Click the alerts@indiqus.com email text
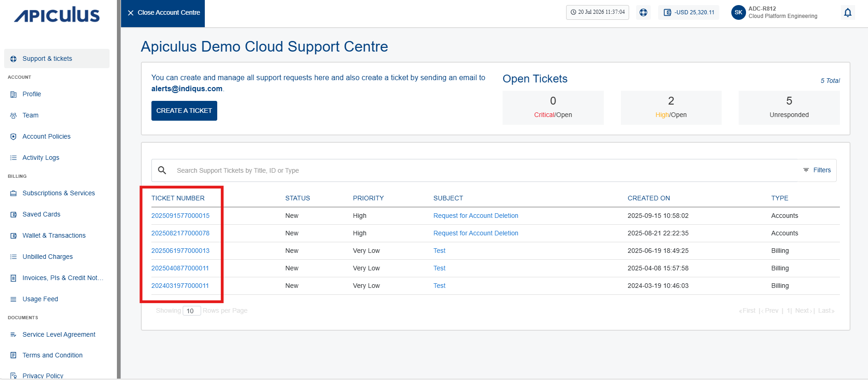 coord(187,89)
